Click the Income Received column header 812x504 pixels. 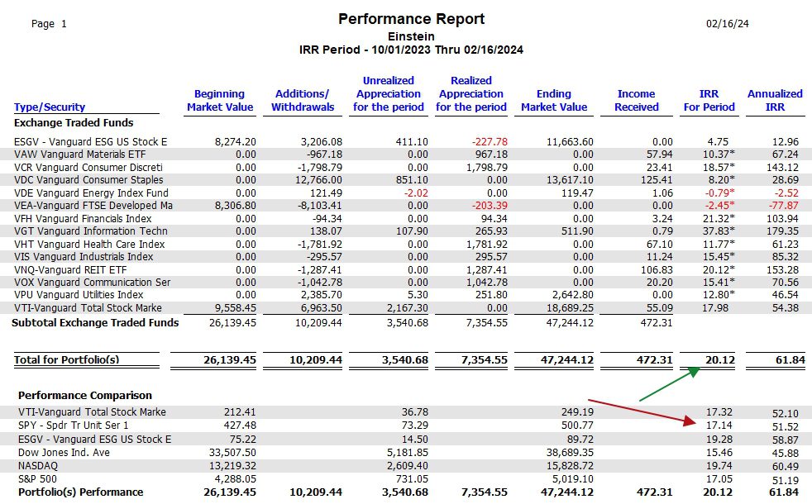pos(637,100)
